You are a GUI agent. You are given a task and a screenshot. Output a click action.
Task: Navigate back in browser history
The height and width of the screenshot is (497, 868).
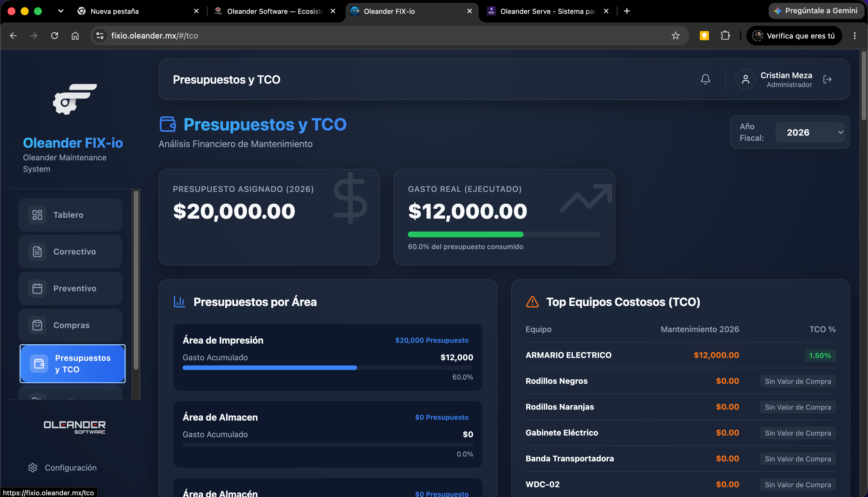point(13,36)
